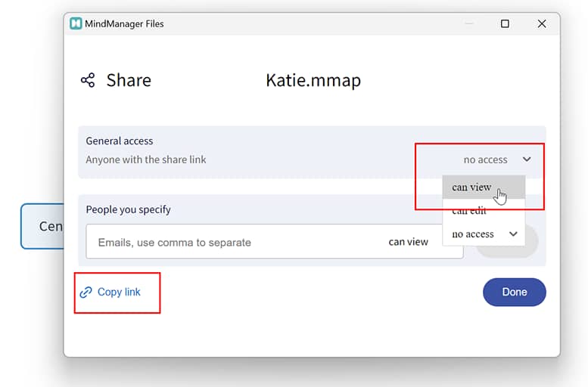Click the share icon next to the Share heading
Image resolution: width=588 pixels, height=387 pixels.
88,80
